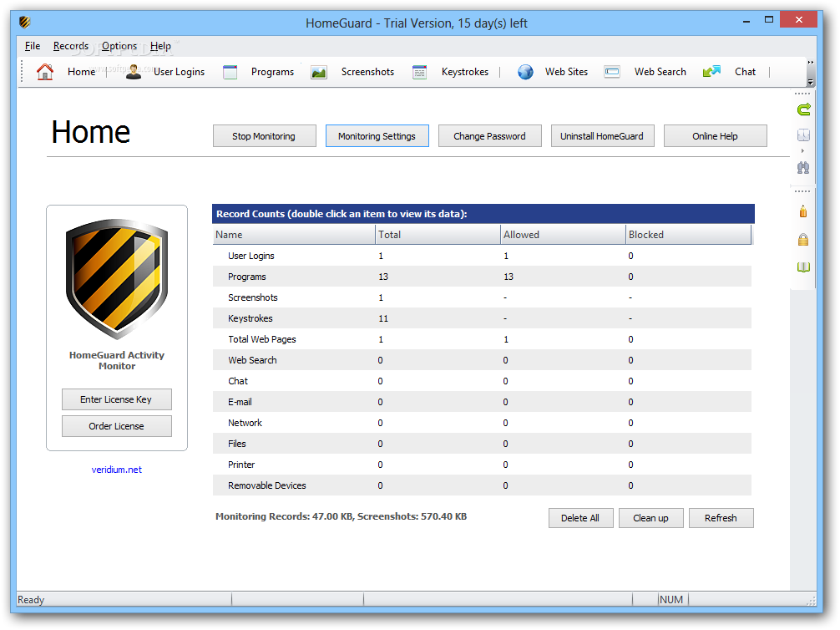The height and width of the screenshot is (630, 840).
Task: Open User Logins via its person icon
Action: coord(134,71)
